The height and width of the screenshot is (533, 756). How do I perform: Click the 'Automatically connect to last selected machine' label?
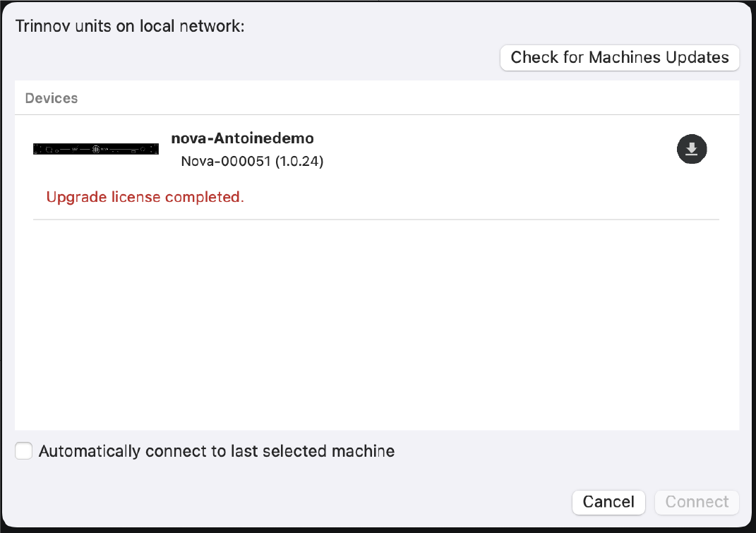pyautogui.click(x=216, y=451)
